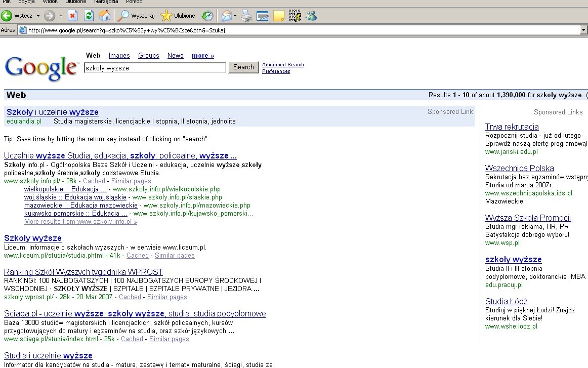The image size is (588, 368).
Task: Open the 'Studia i uczelnie wyższe' result
Action: [49, 355]
